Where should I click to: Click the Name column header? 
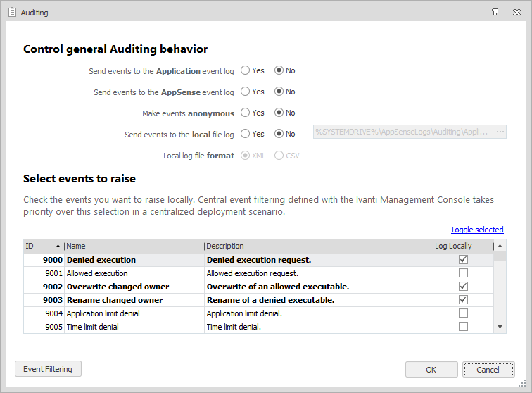tap(134, 246)
